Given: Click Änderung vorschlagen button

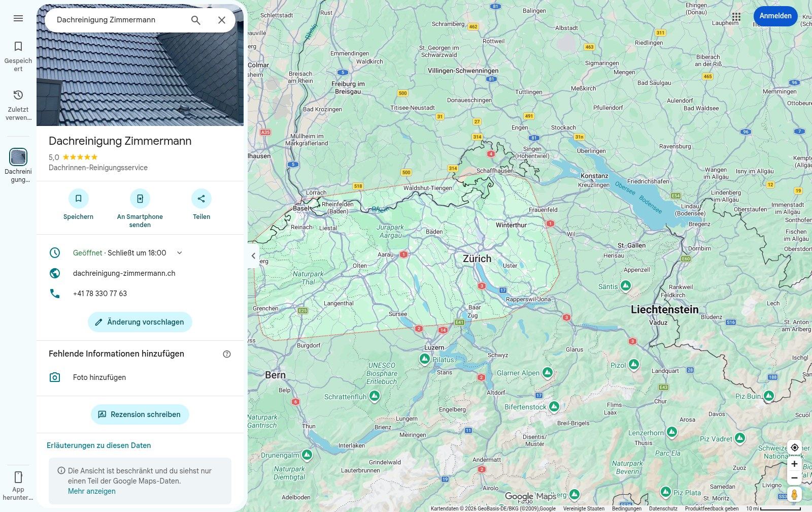Looking at the screenshot, I should click(x=140, y=322).
